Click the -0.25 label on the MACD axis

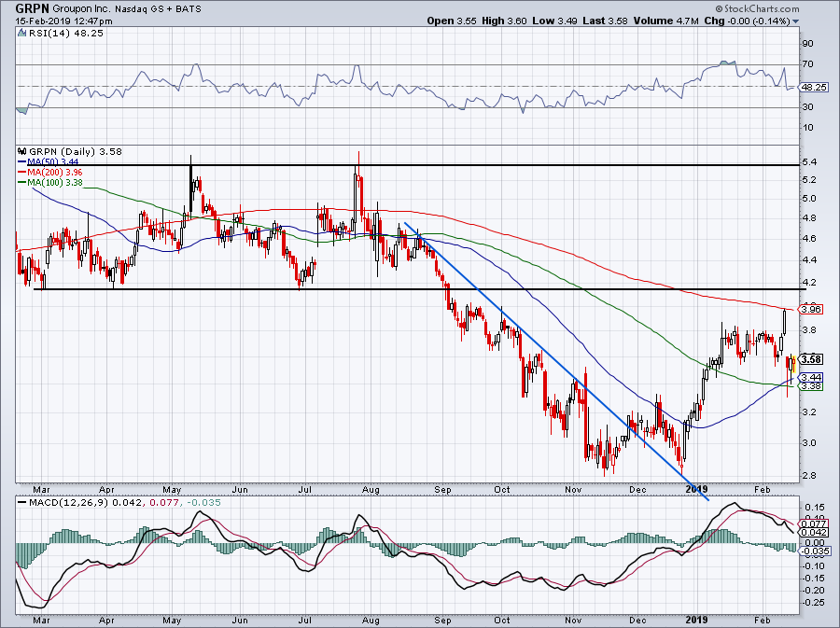(813, 603)
